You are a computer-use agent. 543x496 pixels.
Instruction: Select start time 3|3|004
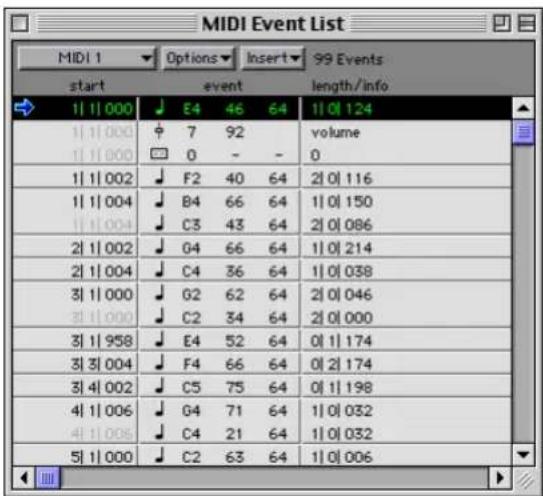click(x=101, y=364)
